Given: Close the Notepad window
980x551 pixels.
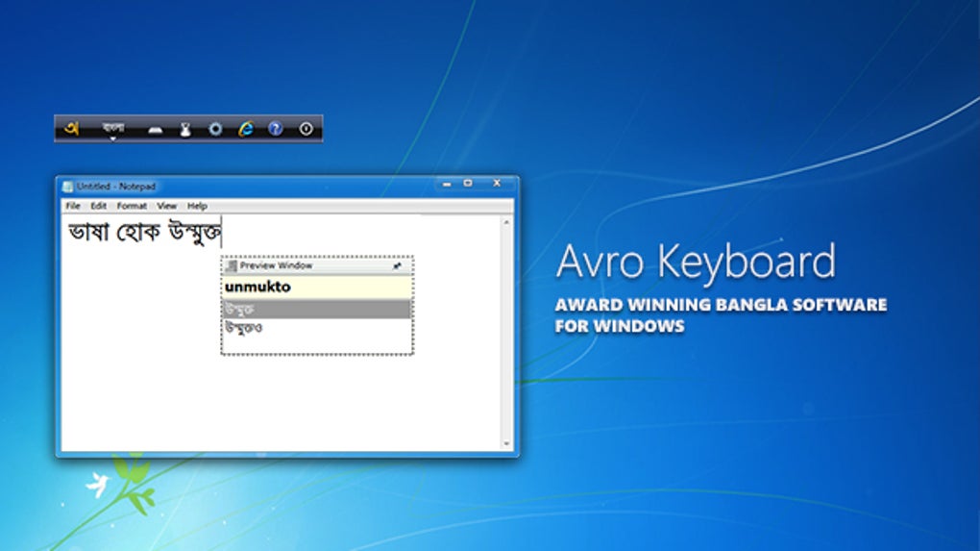Looking at the screenshot, I should (497, 184).
